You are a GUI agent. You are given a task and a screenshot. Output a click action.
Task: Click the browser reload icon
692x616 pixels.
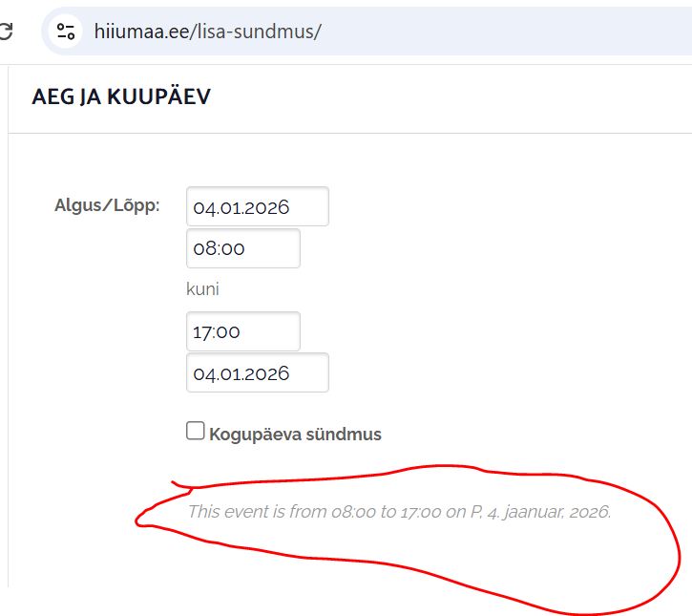[x=5, y=31]
